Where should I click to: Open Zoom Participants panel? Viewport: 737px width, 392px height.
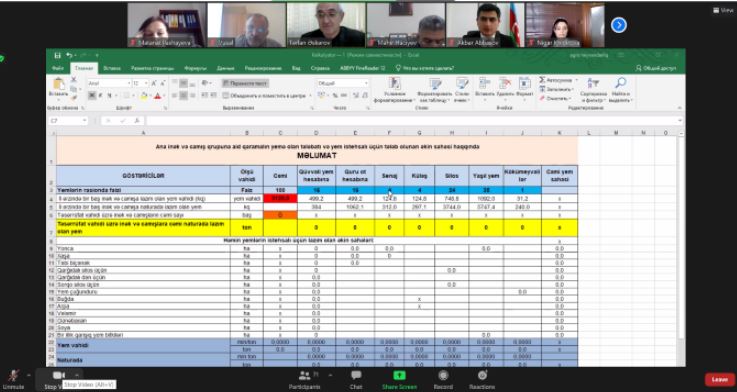pos(305,379)
